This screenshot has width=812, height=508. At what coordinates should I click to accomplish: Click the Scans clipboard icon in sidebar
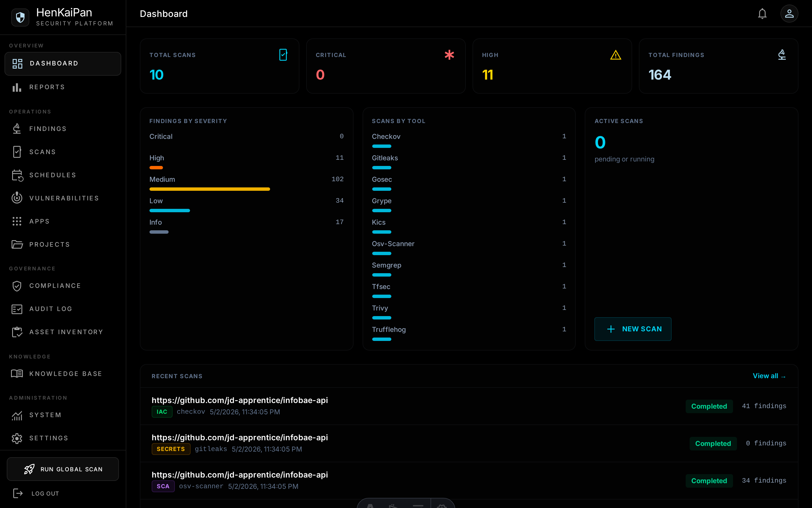[17, 152]
